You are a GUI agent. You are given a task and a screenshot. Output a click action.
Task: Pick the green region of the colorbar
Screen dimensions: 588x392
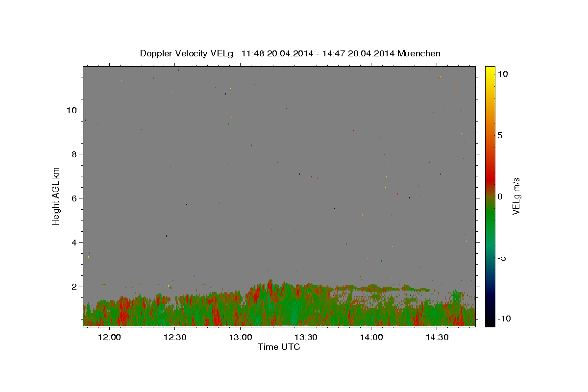pyautogui.click(x=490, y=220)
